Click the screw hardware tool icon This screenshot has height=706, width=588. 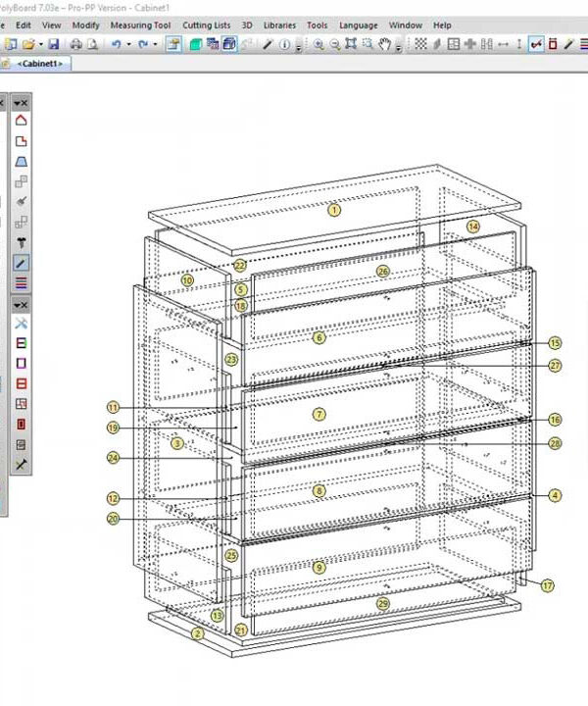pyautogui.click(x=21, y=242)
